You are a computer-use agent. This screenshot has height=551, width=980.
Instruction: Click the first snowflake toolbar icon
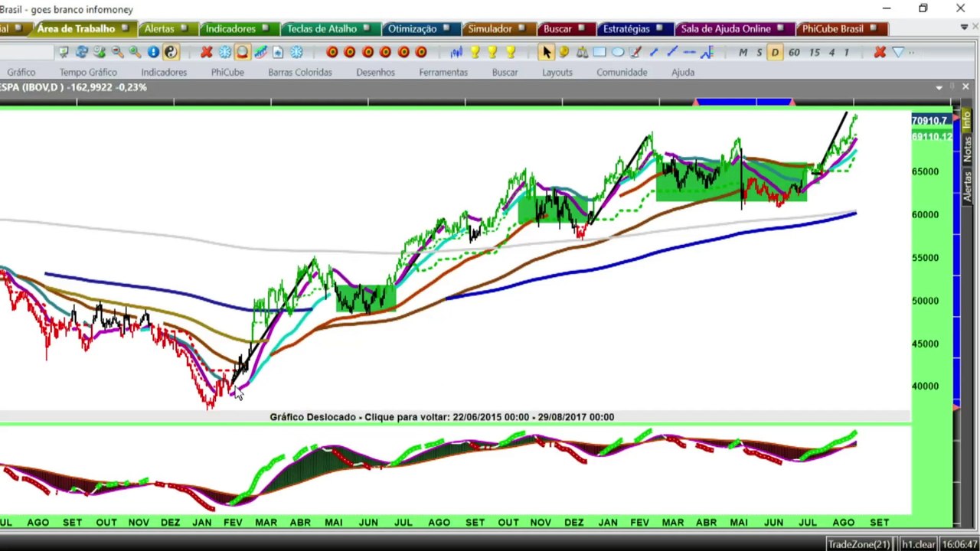(x=224, y=52)
